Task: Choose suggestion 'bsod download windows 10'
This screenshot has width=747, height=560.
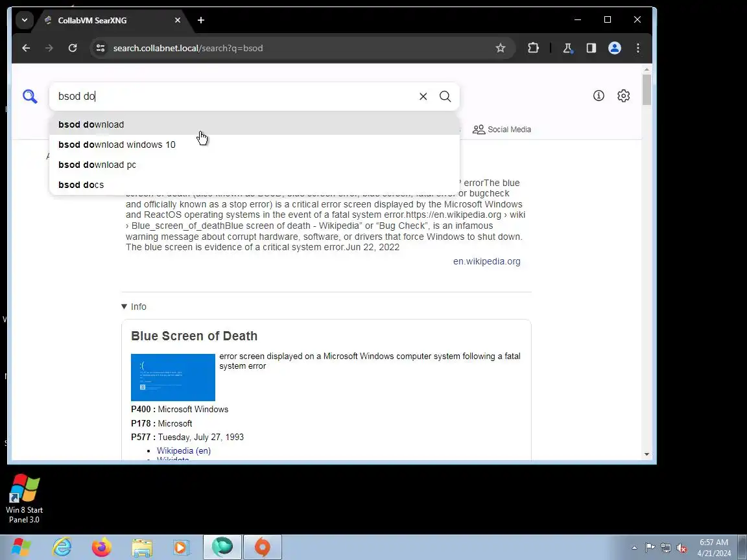Action: point(254,145)
